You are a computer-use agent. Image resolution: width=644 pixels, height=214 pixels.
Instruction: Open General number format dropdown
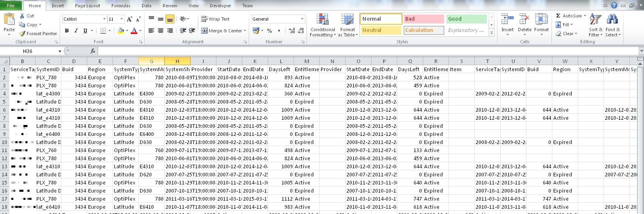pos(302,19)
